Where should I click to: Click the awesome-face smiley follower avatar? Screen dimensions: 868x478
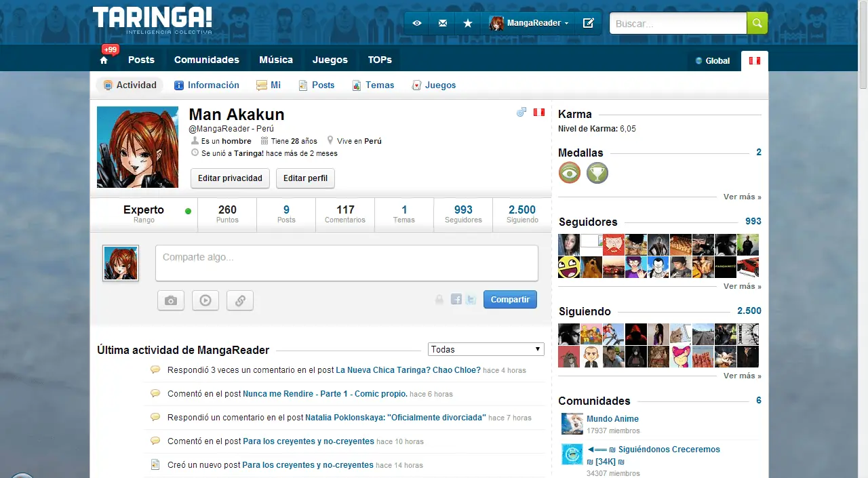[568, 267]
